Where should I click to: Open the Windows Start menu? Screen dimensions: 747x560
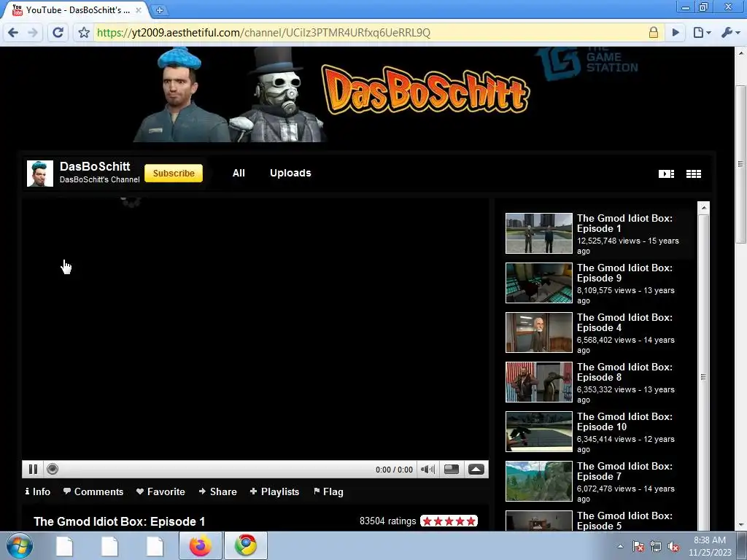click(19, 545)
